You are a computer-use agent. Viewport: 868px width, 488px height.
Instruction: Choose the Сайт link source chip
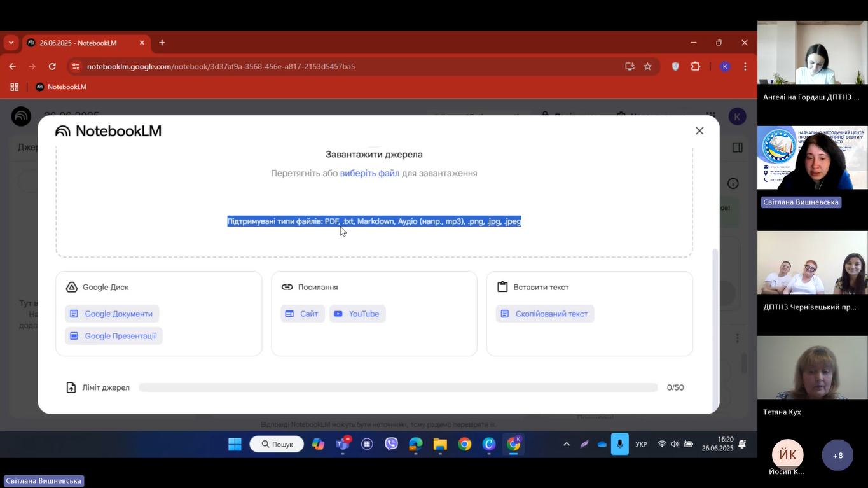(303, 314)
